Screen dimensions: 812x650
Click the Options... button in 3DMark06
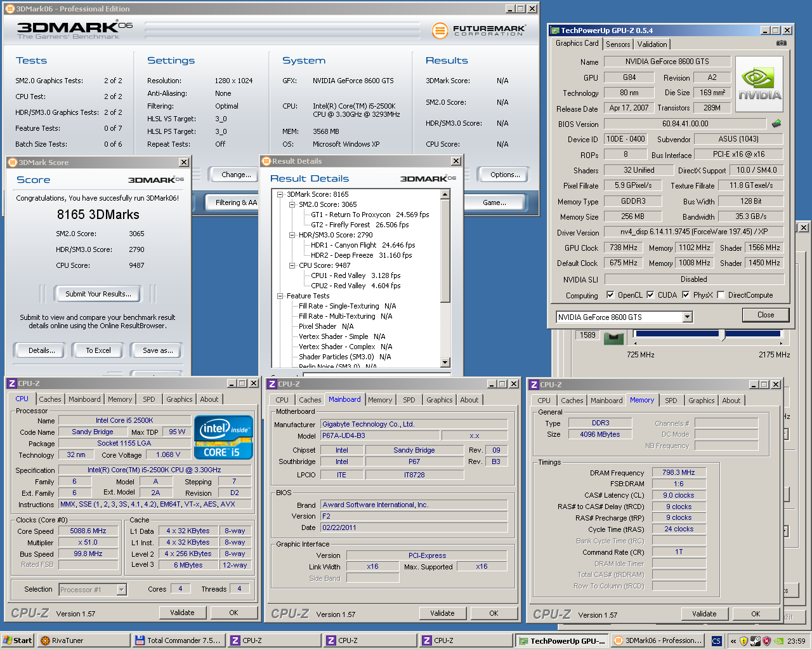[505, 175]
